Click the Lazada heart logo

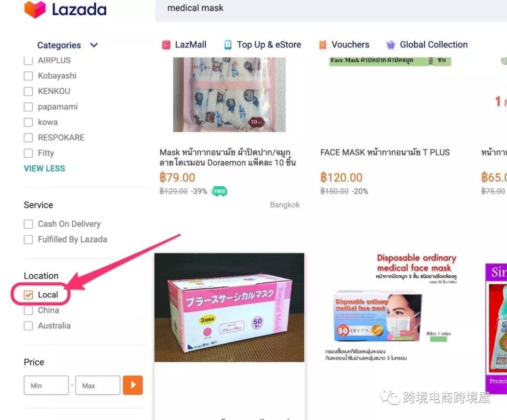(35, 9)
